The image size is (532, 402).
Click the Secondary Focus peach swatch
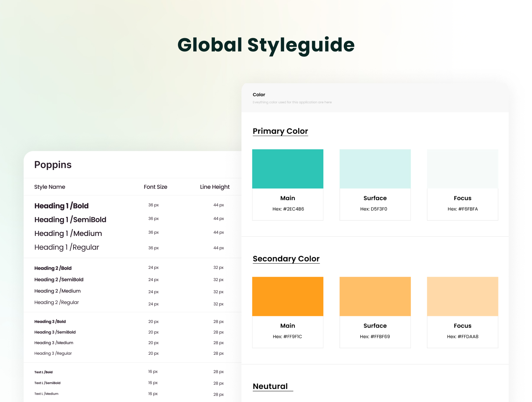462,296
